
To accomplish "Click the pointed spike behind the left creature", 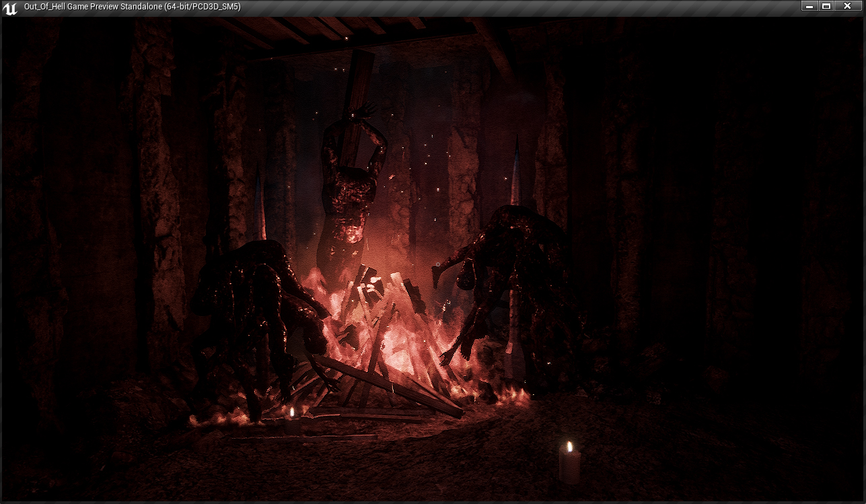I will (260, 209).
